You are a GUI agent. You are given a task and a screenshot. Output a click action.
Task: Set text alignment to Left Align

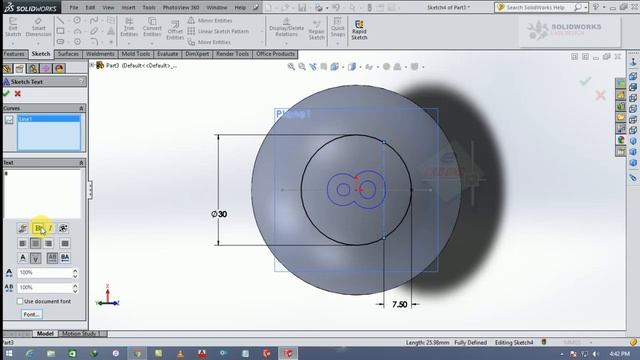[23, 243]
